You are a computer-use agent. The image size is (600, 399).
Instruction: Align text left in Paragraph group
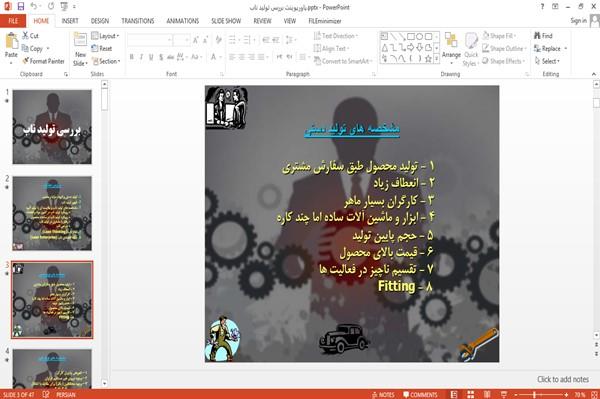coord(232,57)
